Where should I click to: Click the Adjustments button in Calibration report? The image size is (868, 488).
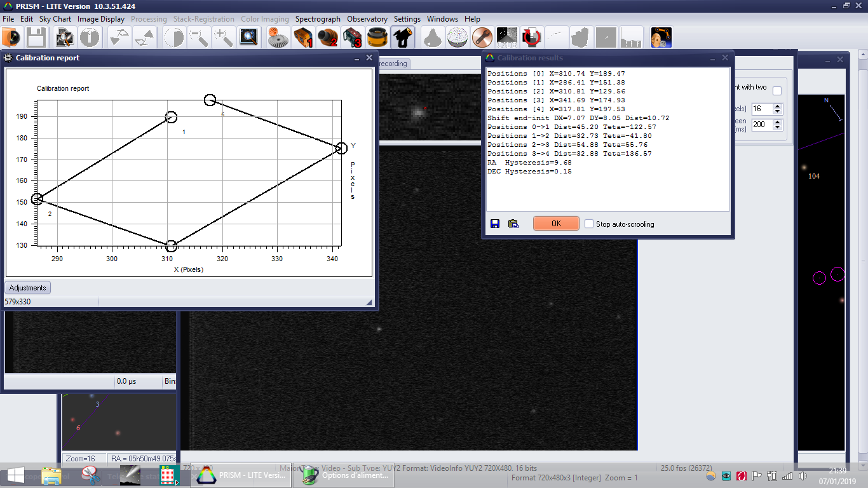click(x=27, y=288)
